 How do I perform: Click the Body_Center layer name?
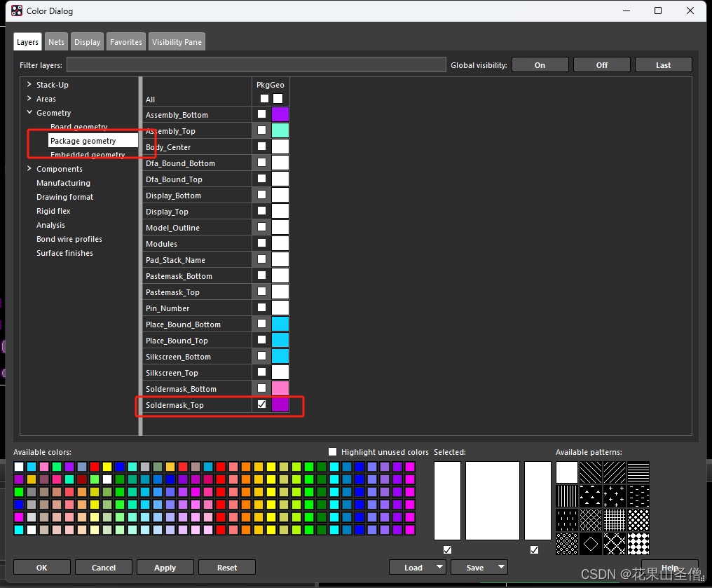168,147
